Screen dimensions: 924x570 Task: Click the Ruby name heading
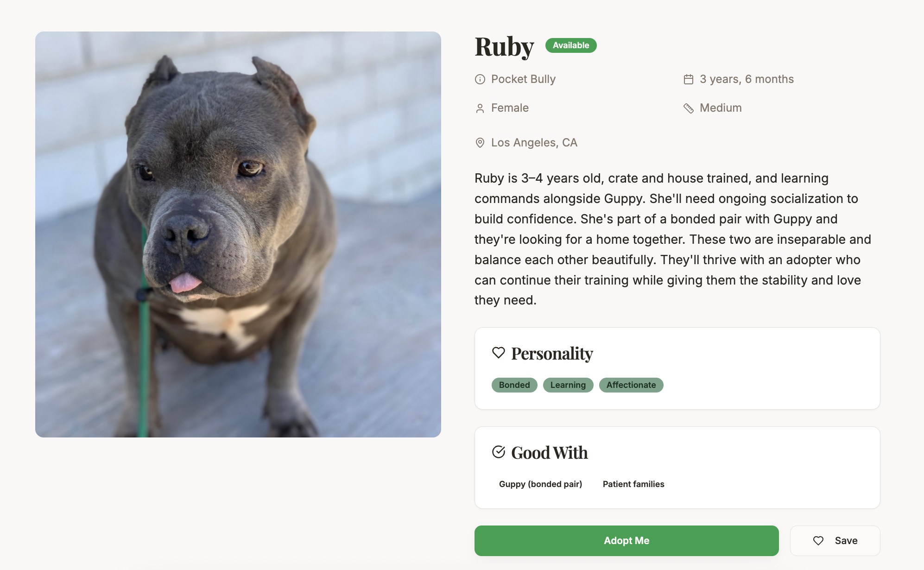[504, 47]
